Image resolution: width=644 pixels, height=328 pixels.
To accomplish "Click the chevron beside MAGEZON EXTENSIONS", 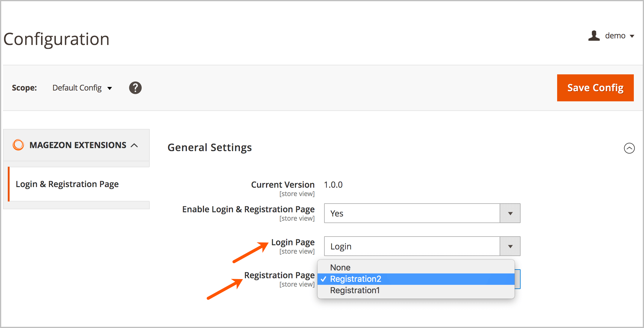I will [x=135, y=145].
